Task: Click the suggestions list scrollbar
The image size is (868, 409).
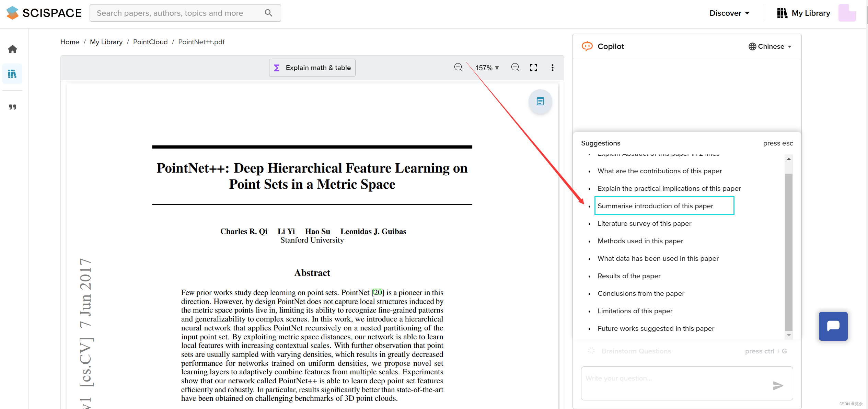Action: (x=789, y=252)
